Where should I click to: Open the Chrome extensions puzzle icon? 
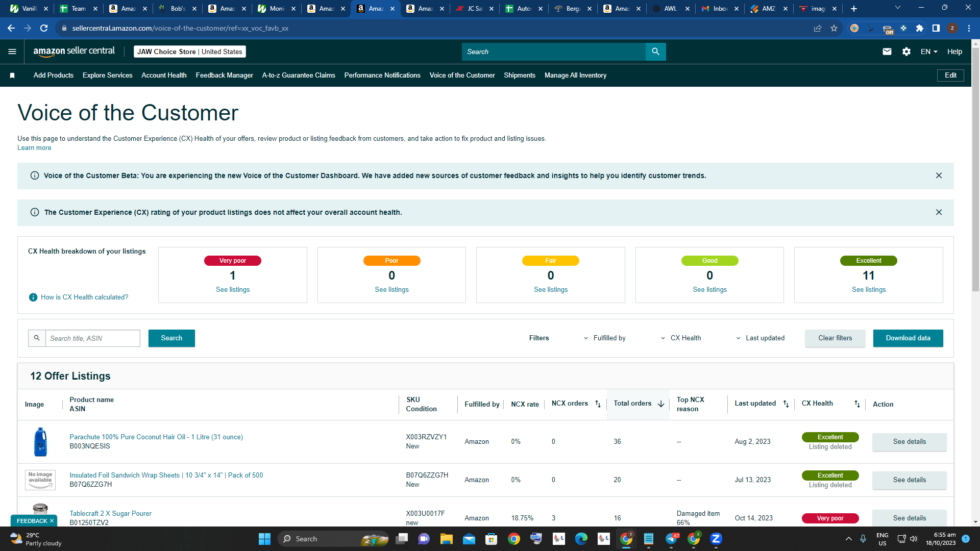[x=920, y=28]
